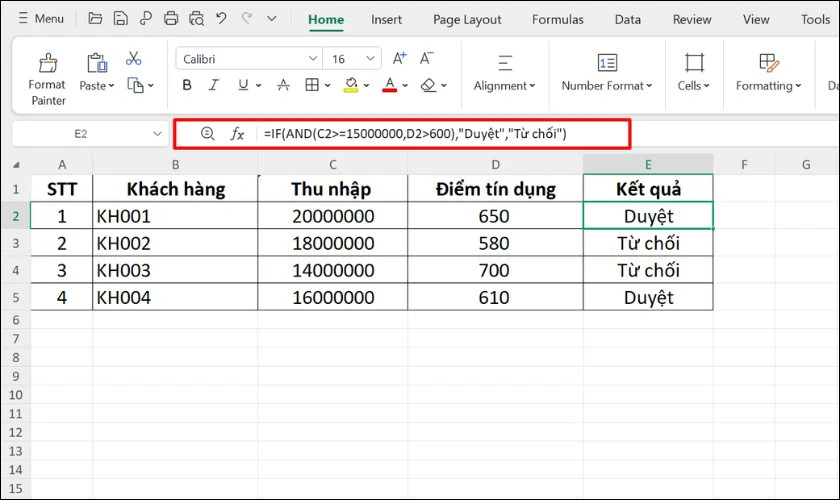This screenshot has height=500, width=840.
Task: Click the zoom magnifier icon in formula bar
Action: [207, 133]
